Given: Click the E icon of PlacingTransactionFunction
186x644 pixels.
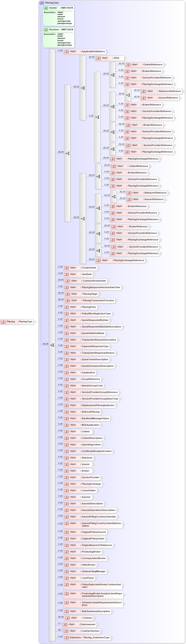Looking at the screenshot, I should tap(68, 301).
